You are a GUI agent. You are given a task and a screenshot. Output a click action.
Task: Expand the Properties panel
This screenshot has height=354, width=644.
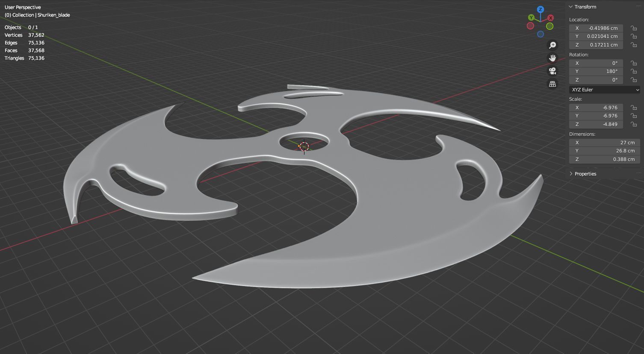570,174
